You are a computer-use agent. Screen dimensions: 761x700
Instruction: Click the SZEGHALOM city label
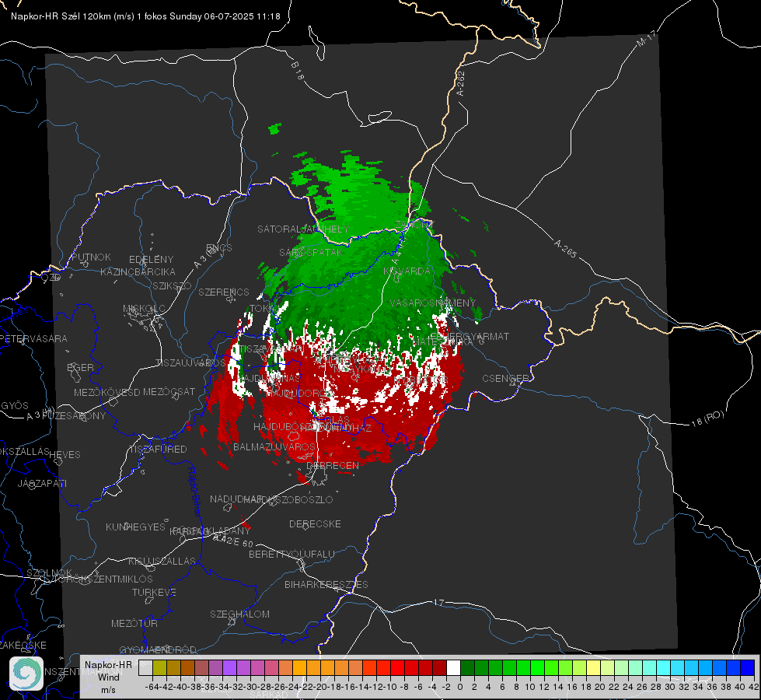pos(239,614)
